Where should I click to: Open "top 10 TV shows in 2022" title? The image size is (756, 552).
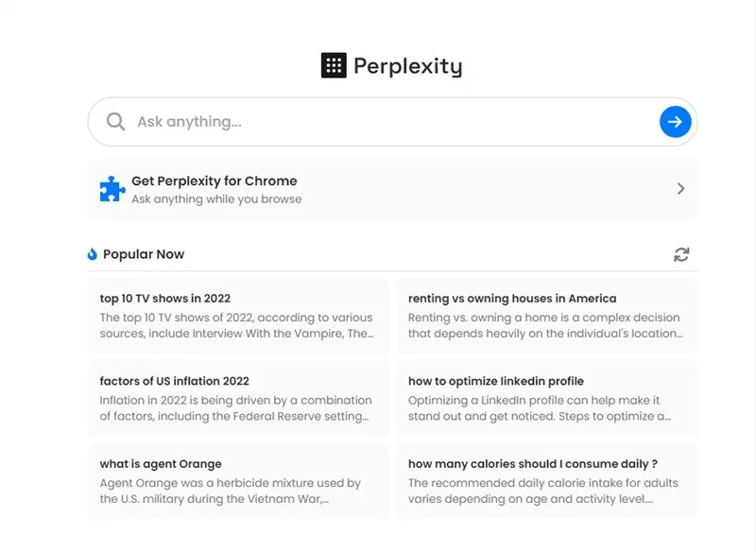click(x=165, y=299)
